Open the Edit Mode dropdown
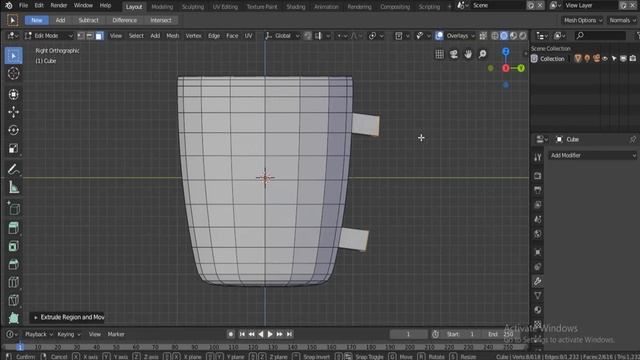This screenshot has width=640, height=360. tap(49, 36)
